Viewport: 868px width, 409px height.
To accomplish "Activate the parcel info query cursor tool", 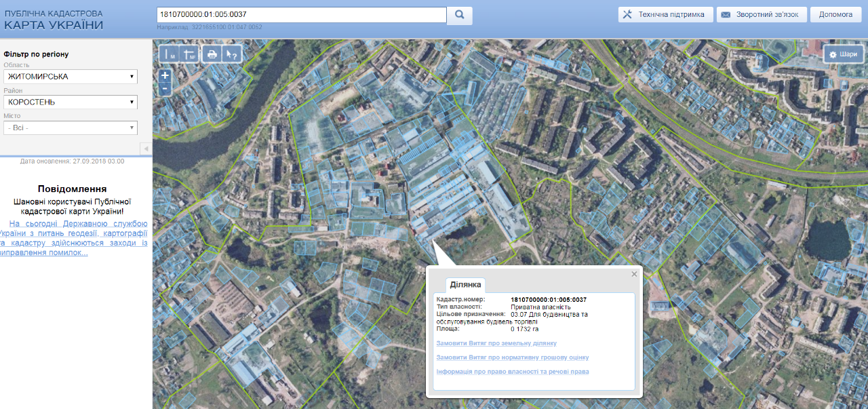I will click(x=231, y=55).
